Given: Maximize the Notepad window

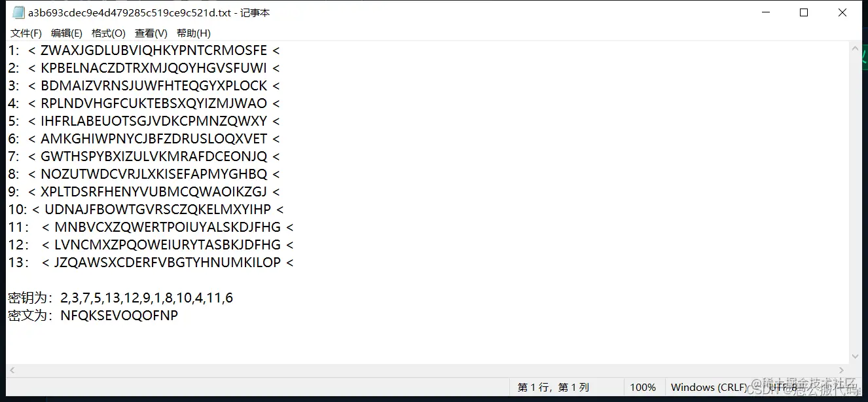Looking at the screenshot, I should (804, 12).
